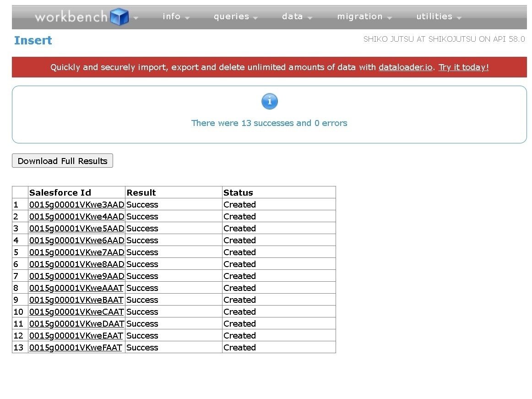Expand the workbench dropdown arrow
The image size is (532, 399).
click(136, 18)
